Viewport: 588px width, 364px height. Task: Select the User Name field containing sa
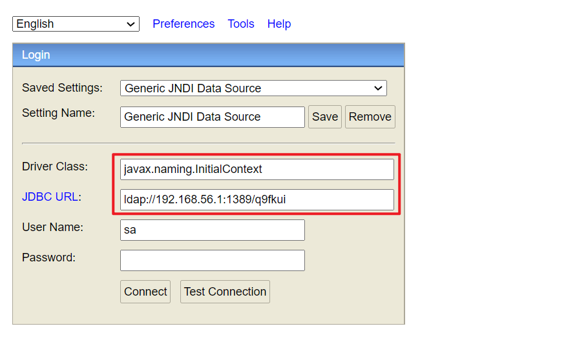(212, 230)
